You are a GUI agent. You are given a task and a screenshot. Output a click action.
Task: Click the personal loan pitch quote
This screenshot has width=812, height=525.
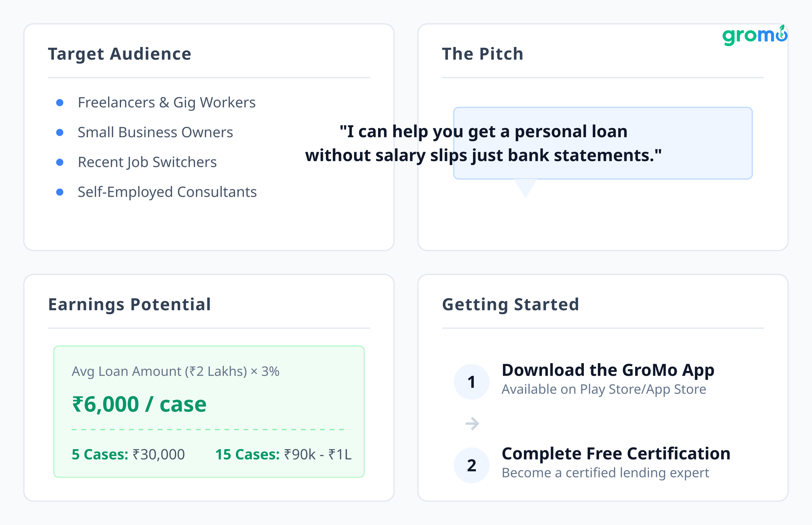click(484, 143)
